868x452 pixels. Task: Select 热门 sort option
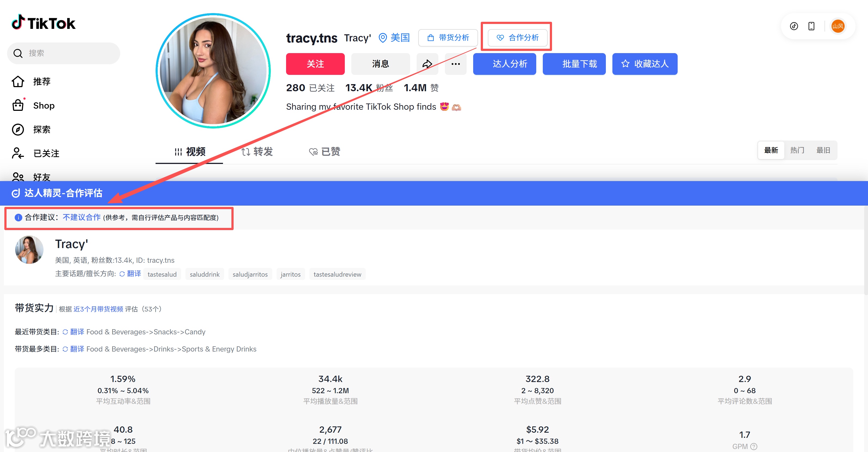click(x=797, y=150)
